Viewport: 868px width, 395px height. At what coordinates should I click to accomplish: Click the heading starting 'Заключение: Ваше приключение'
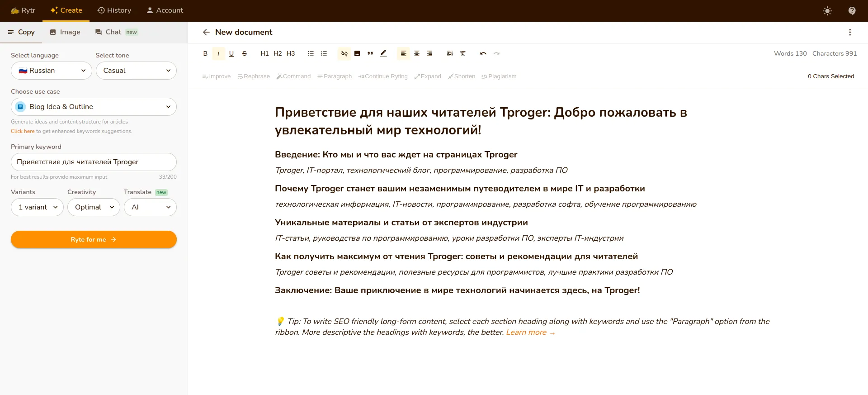[x=458, y=290]
